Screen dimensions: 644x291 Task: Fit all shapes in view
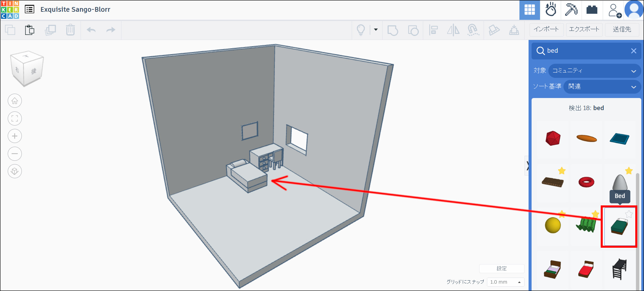click(15, 118)
